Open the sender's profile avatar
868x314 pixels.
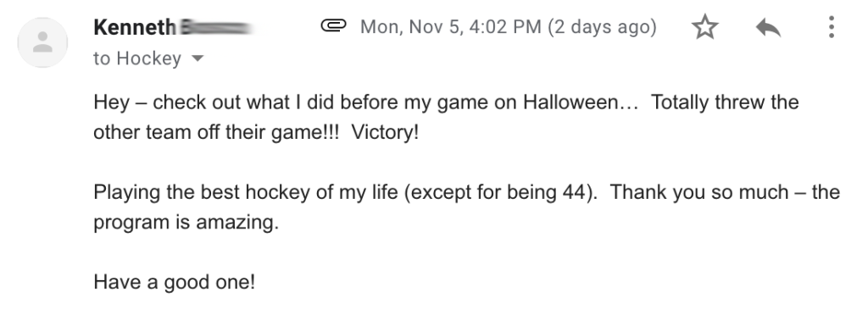(42, 42)
